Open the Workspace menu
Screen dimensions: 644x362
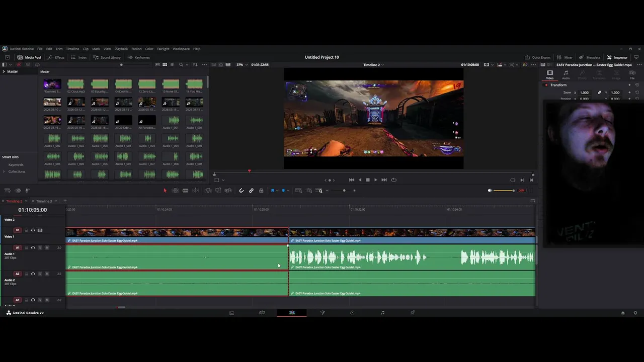point(181,49)
